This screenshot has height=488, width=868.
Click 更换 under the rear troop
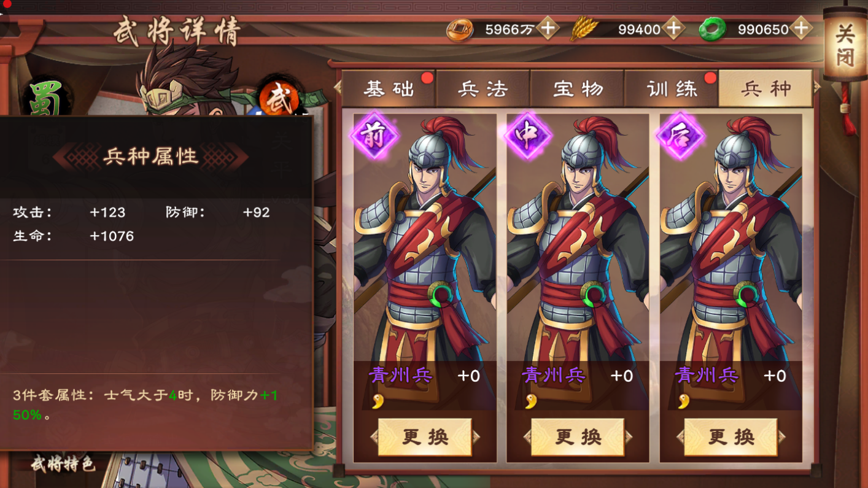pyautogui.click(x=731, y=437)
